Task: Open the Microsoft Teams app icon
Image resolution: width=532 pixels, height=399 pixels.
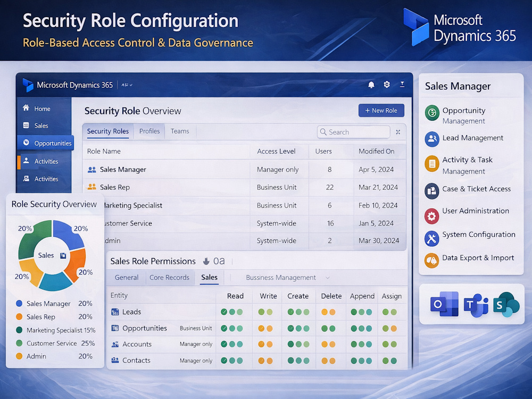Action: tap(476, 305)
